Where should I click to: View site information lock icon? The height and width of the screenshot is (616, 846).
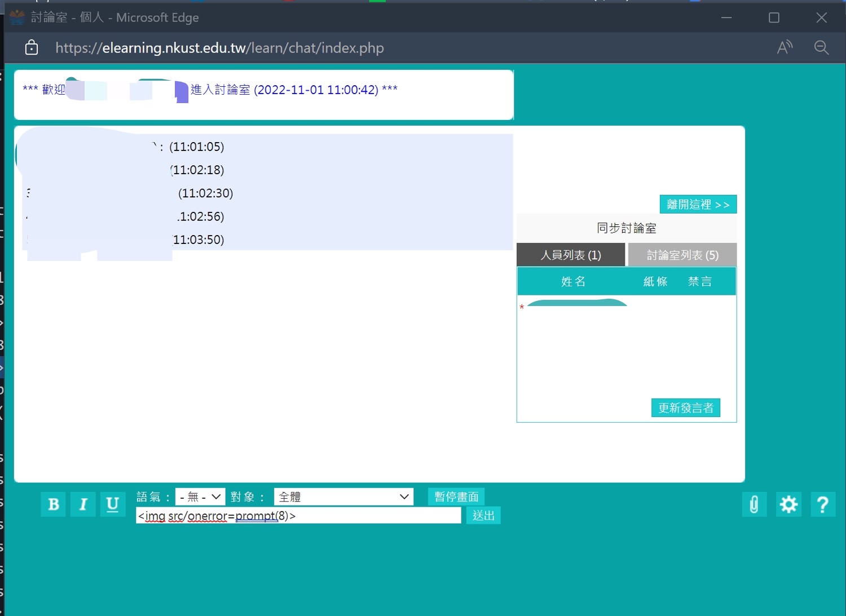pos(32,47)
